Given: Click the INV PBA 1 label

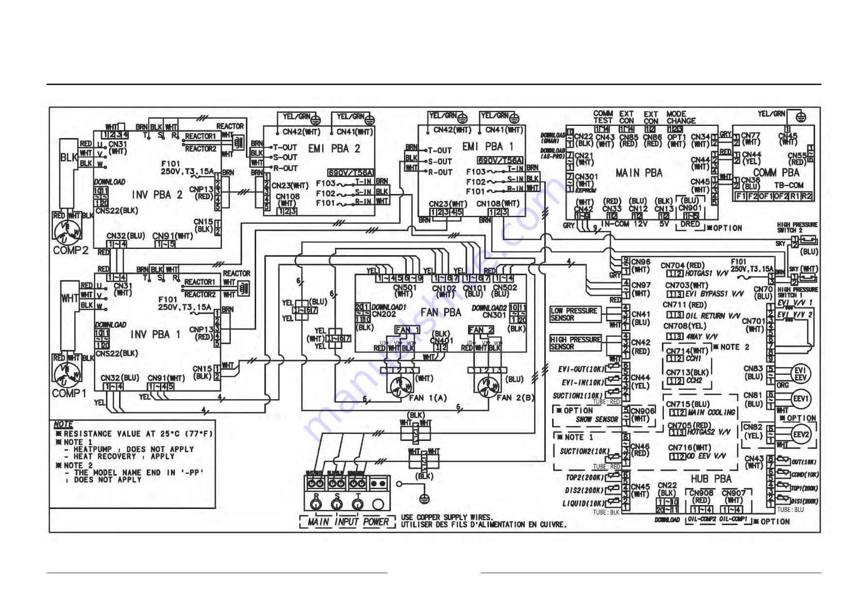Looking at the screenshot, I should 156,334.
